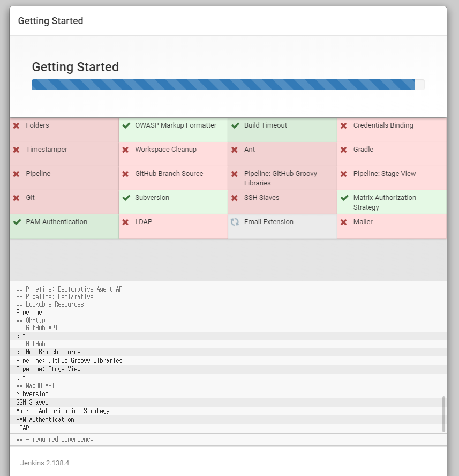The image size is (459, 476).
Task: Click the OWASP Markup Formatter label
Action: (x=176, y=125)
